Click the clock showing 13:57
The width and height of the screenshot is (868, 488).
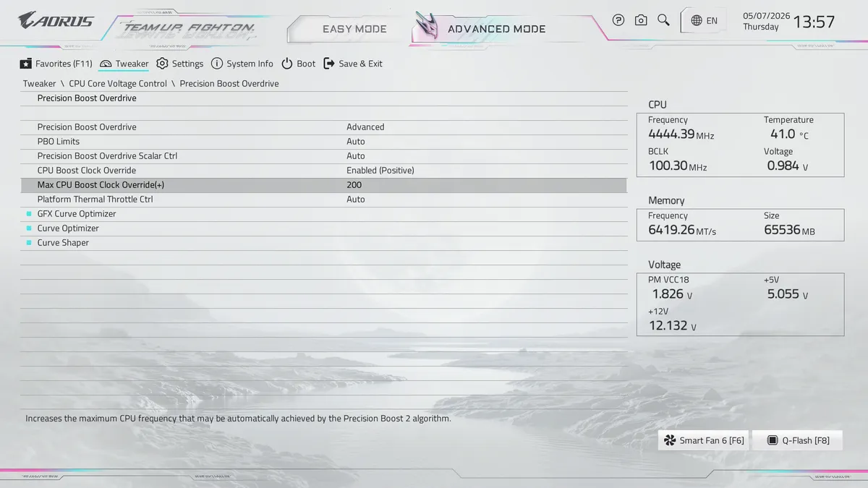coord(814,22)
